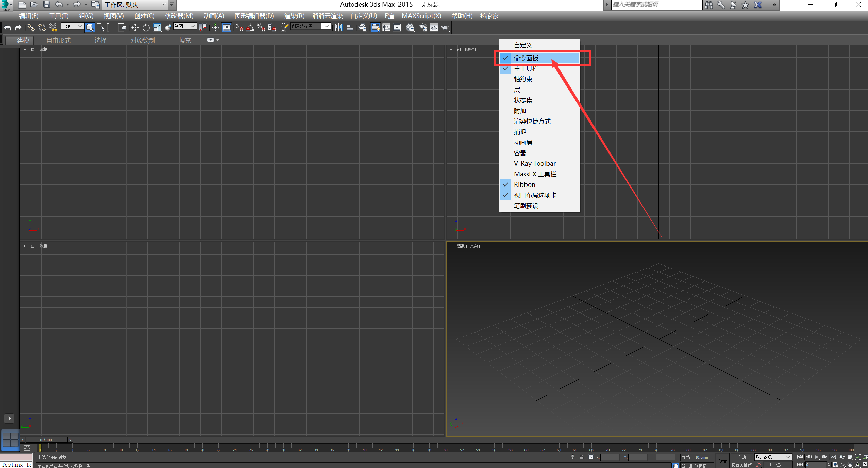Choose 自定义... in the context menu
This screenshot has width=868, height=468.
[539, 45]
